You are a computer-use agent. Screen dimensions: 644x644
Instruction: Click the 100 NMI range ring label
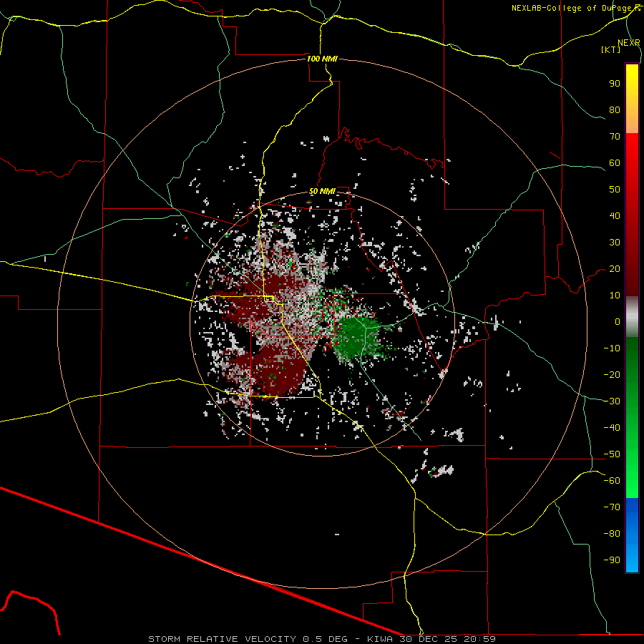pos(322,59)
